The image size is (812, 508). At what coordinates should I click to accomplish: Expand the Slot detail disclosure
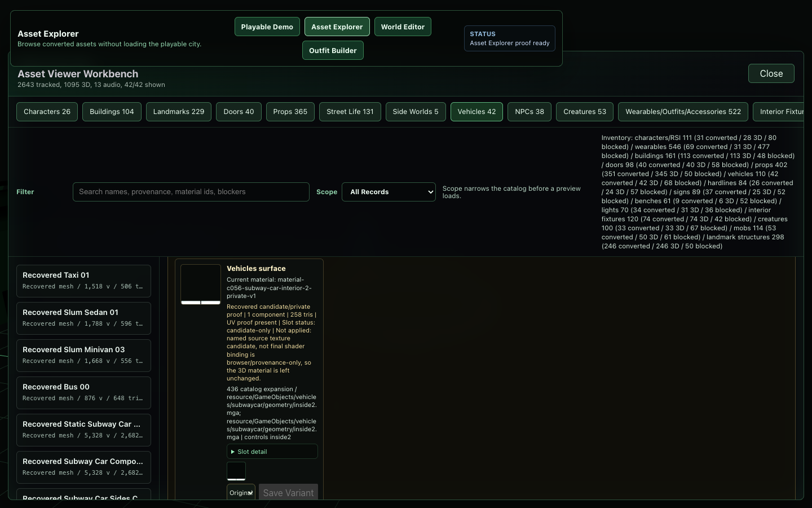[272, 452]
